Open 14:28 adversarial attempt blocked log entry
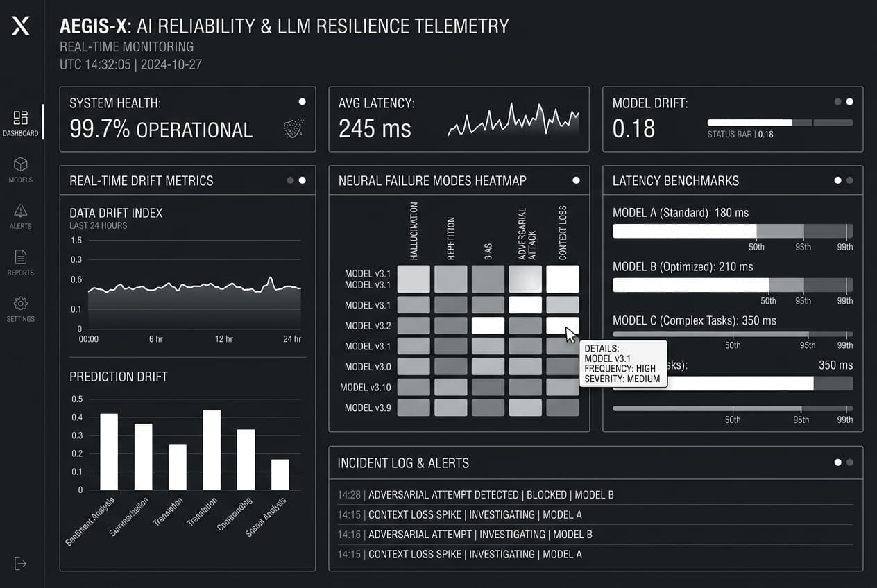The height and width of the screenshot is (588, 877). click(596, 495)
